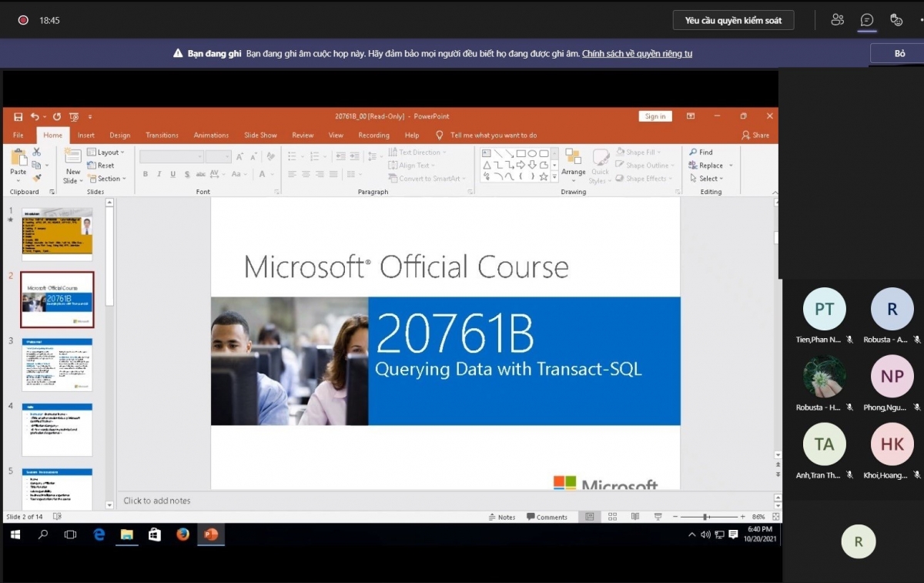Click the Save icon in PowerPoint's Quick Access Toolbar

(x=18, y=116)
